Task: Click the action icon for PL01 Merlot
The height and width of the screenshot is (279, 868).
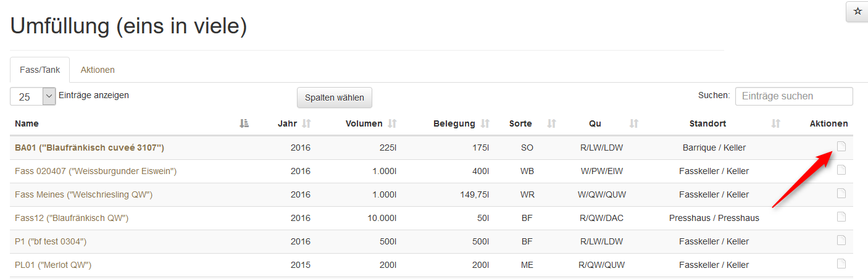Action: (x=841, y=264)
